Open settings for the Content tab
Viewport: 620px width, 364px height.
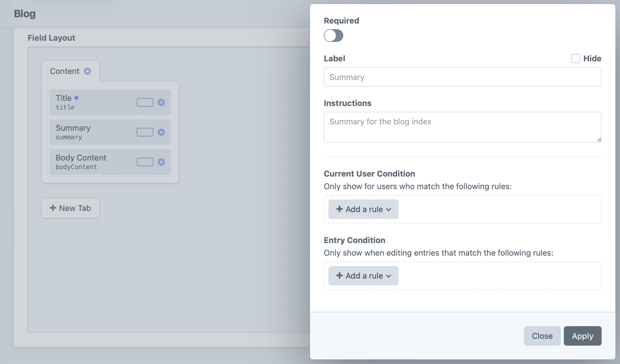pos(88,72)
